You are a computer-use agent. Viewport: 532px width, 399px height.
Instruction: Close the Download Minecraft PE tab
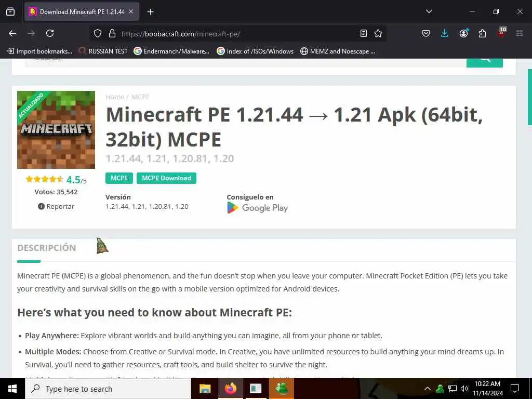[131, 11]
